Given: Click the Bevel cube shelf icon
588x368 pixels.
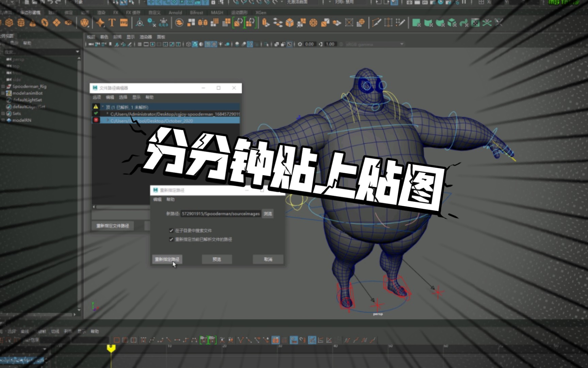Looking at the screenshot, I should click(x=290, y=23).
